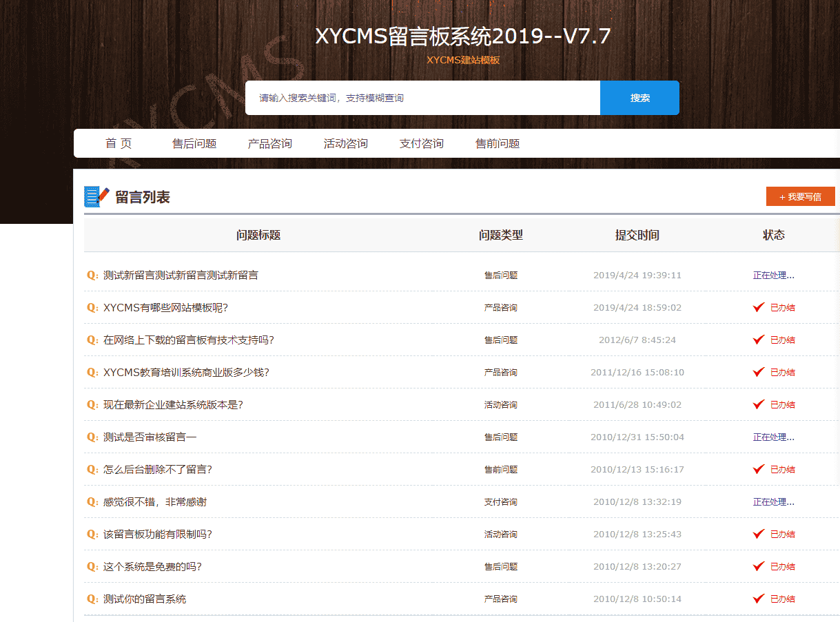Click timestamp 2019/4/24 19:39:11
The width and height of the screenshot is (840, 622).
pos(637,276)
